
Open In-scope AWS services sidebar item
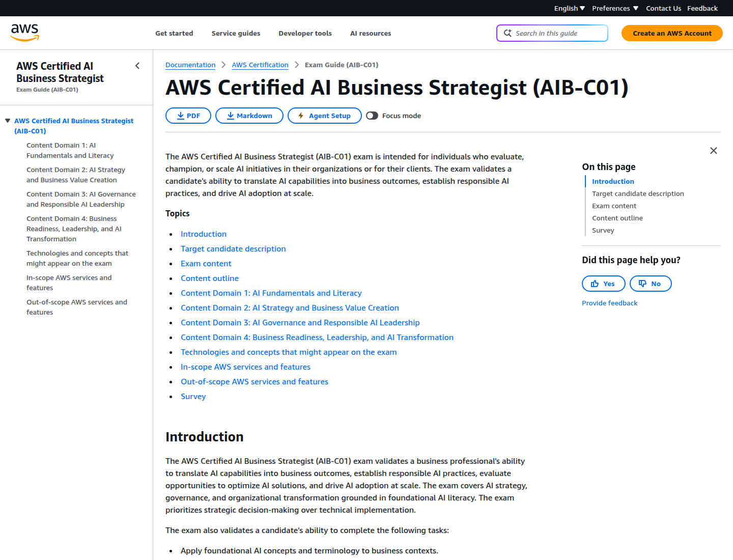(x=69, y=283)
